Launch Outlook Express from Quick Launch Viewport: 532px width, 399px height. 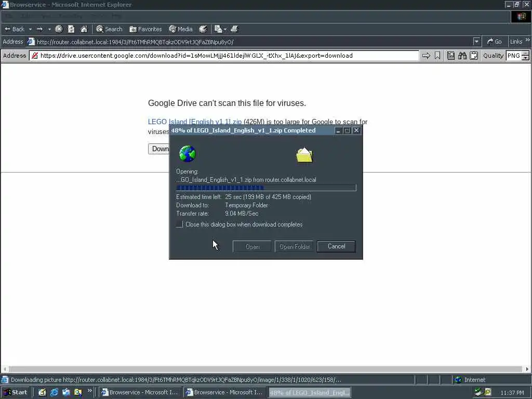pyautogui.click(x=66, y=392)
